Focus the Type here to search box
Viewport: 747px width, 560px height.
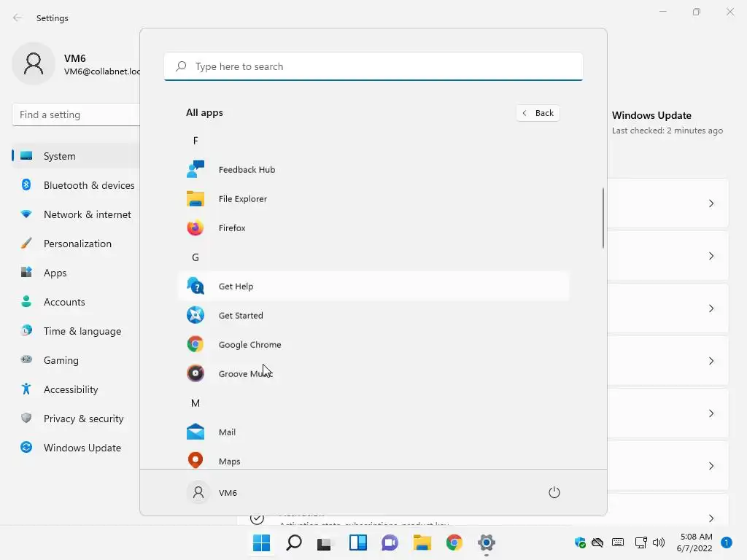pyautogui.click(x=373, y=66)
